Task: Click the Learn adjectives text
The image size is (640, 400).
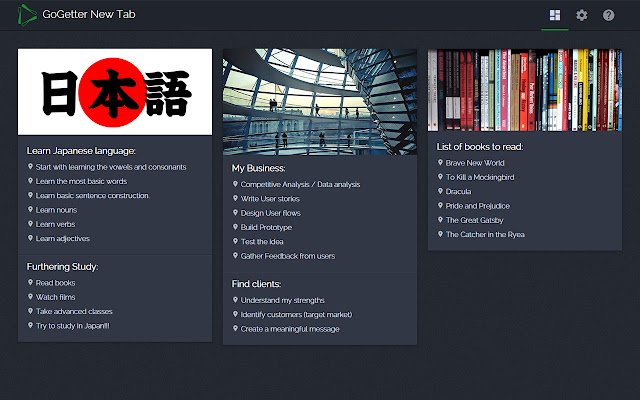Action: coord(62,238)
